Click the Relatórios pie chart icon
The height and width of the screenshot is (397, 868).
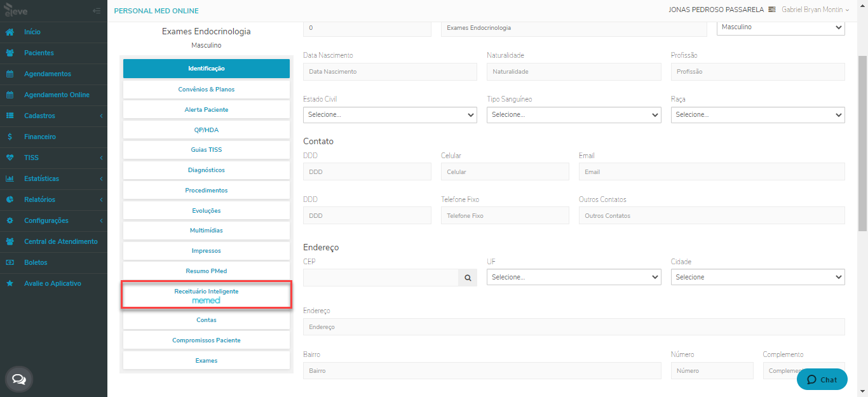(x=10, y=199)
